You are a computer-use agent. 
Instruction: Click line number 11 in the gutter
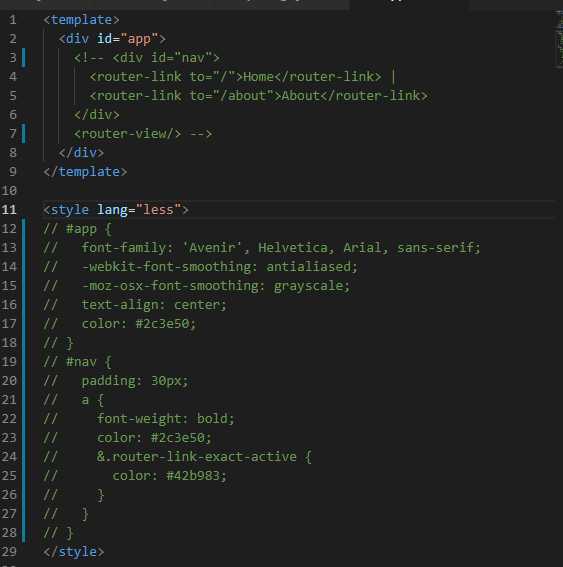point(9,210)
